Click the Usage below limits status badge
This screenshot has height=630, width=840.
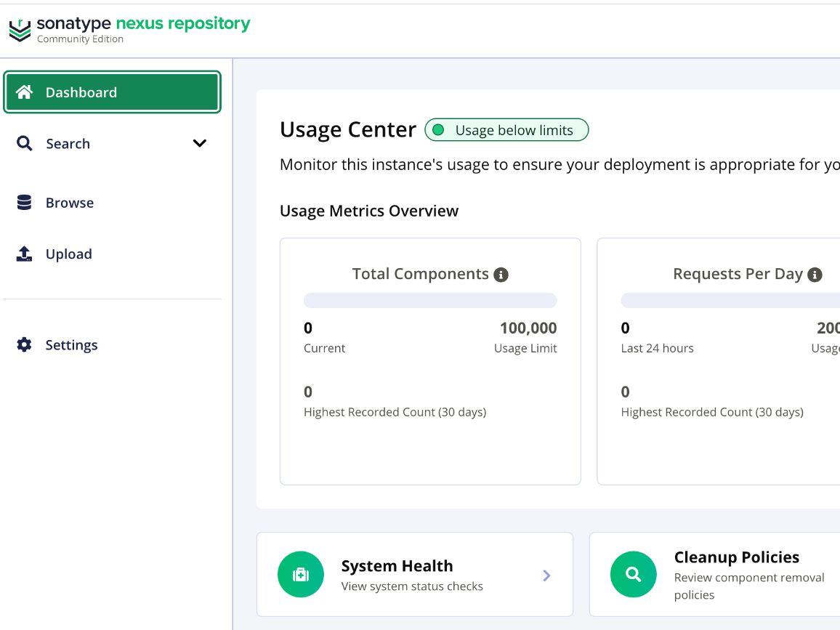[x=506, y=130]
